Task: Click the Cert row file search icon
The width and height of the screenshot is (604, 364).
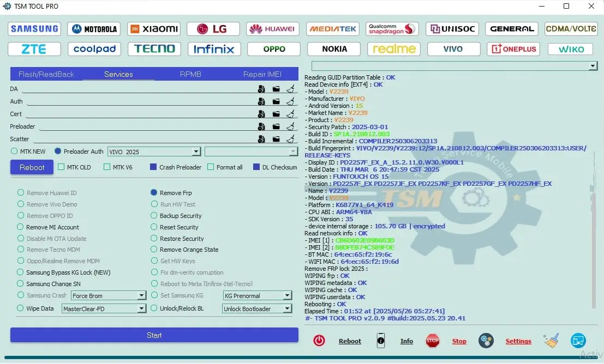Action: [x=261, y=114]
